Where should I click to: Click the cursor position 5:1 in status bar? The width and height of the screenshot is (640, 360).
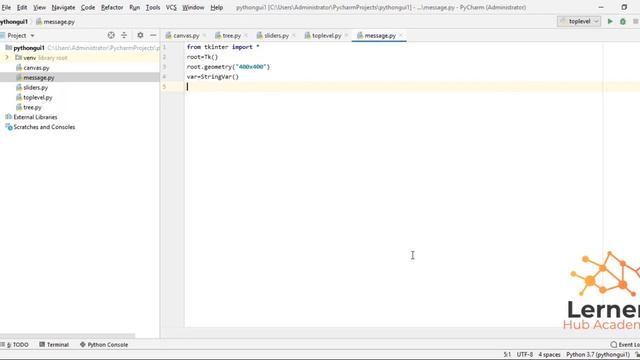[x=507, y=354]
